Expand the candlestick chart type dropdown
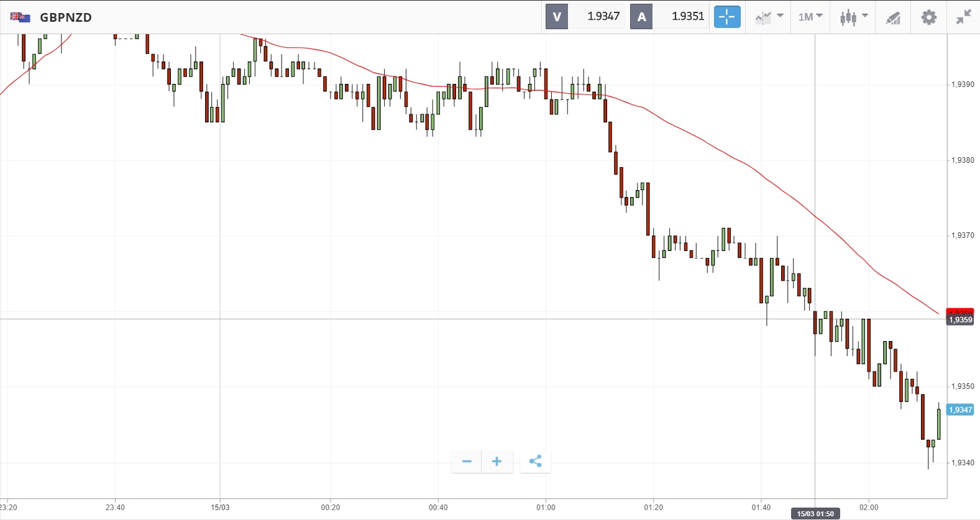Screen dimensions: 980x520 coord(864,16)
